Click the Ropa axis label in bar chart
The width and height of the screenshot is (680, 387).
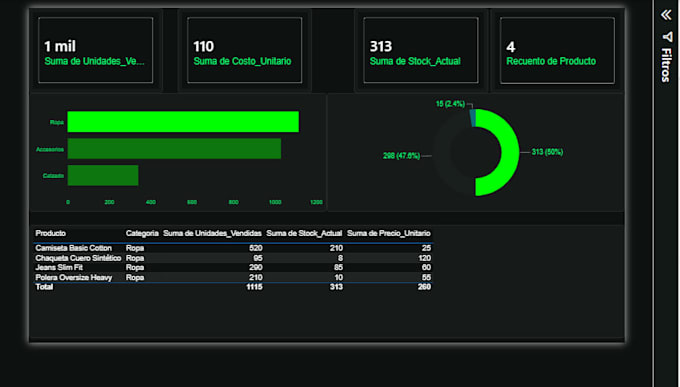(x=57, y=122)
